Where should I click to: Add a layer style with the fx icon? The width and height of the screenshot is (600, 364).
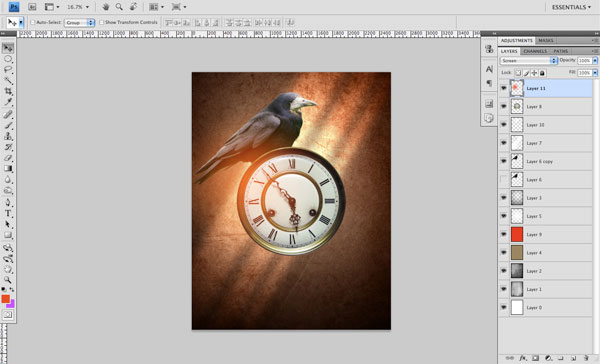tap(523, 358)
